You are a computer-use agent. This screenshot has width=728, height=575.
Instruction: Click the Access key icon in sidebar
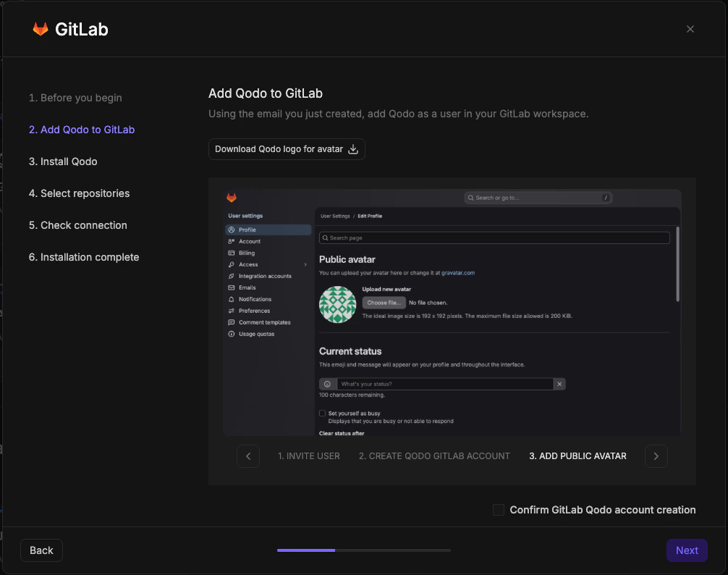(232, 265)
